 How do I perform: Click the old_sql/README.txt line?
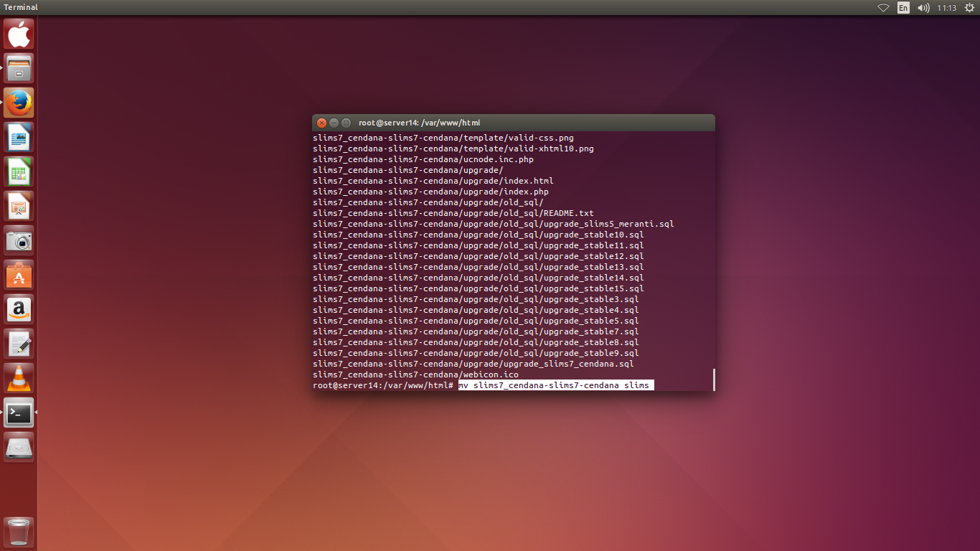(x=453, y=213)
